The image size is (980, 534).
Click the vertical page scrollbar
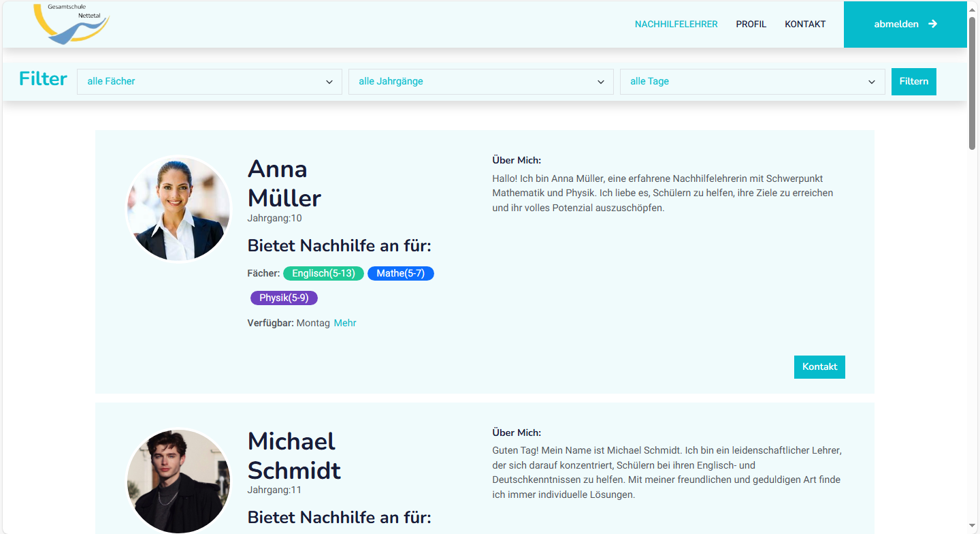tap(973, 82)
